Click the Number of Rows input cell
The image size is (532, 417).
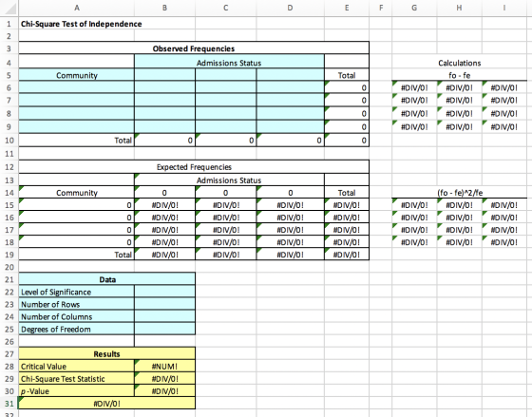coord(165,304)
